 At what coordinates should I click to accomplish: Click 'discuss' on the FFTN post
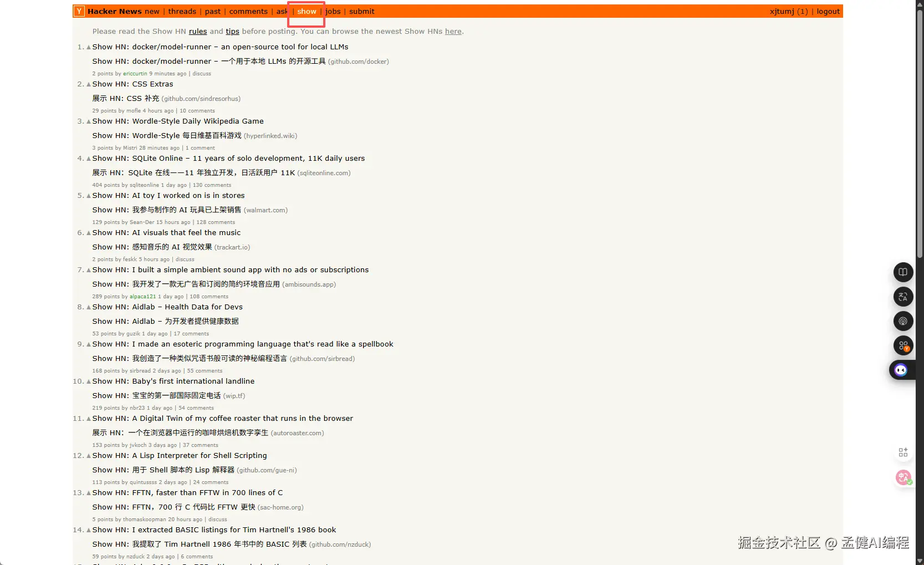218,520
